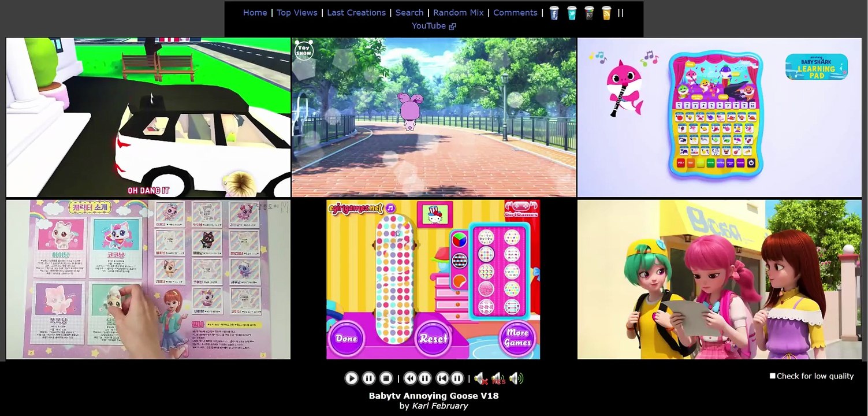Image resolution: width=868 pixels, height=416 pixels.
Task: Click the title 'Babytv Annoying Goose V18'
Action: tap(434, 396)
